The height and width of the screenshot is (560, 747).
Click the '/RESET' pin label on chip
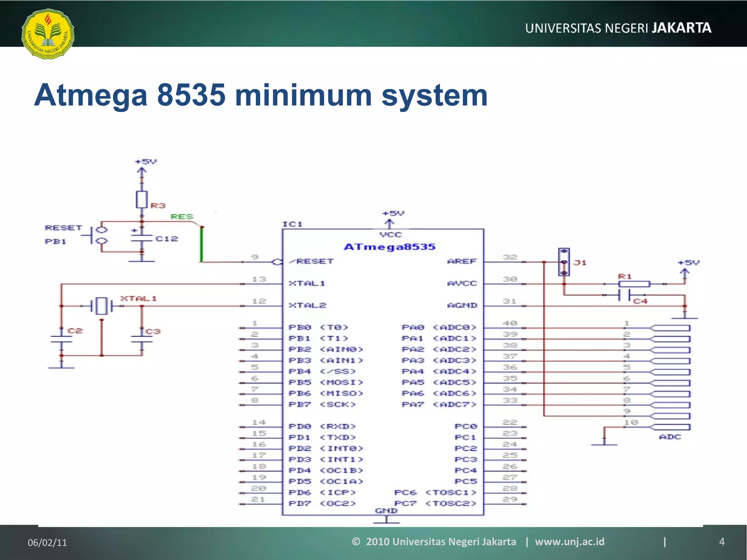[x=311, y=261]
